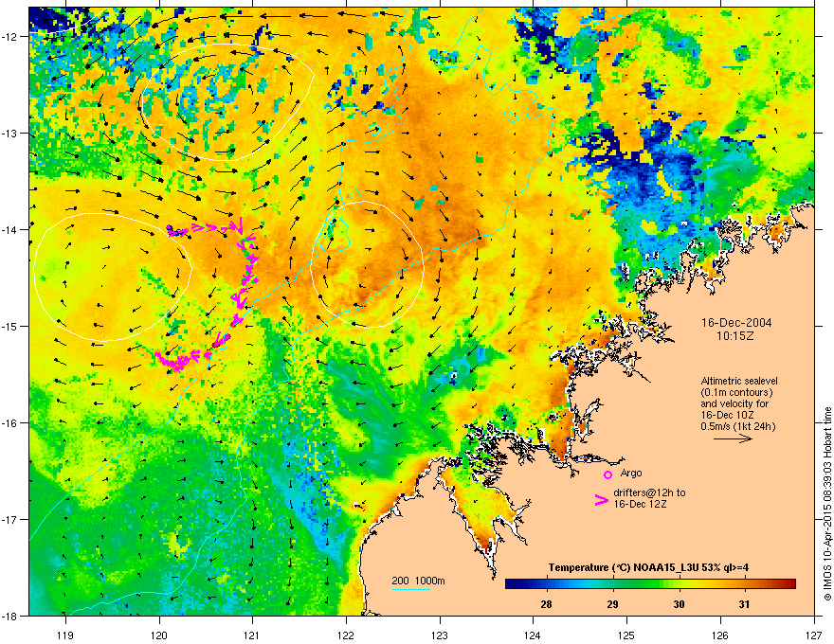Click the 16-Dec-2004 date label
The image size is (834, 644).
(736, 323)
